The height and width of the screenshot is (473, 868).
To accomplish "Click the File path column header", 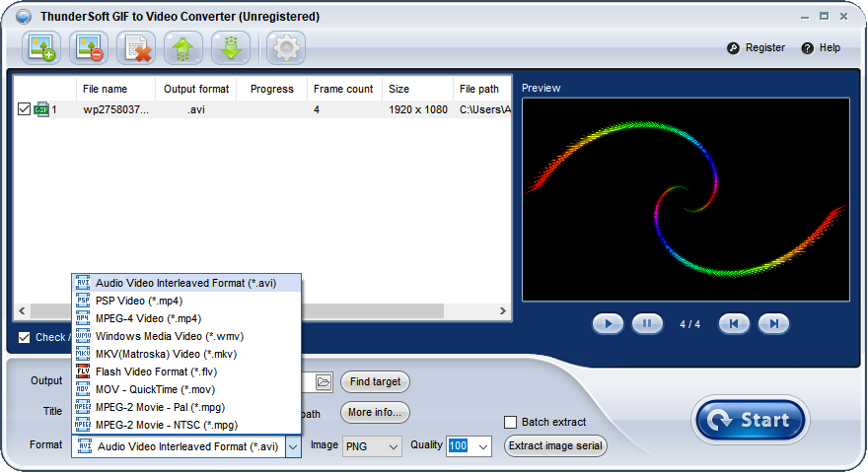I will pyautogui.click(x=482, y=89).
